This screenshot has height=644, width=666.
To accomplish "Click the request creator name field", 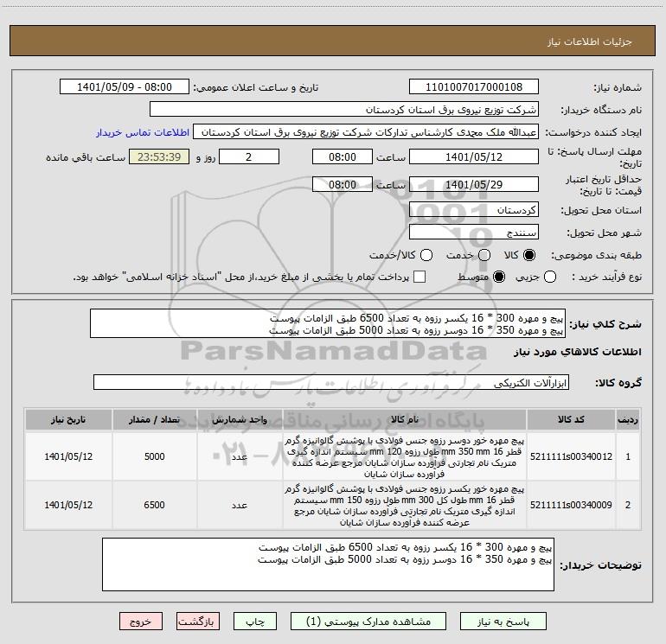I will point(366,132).
